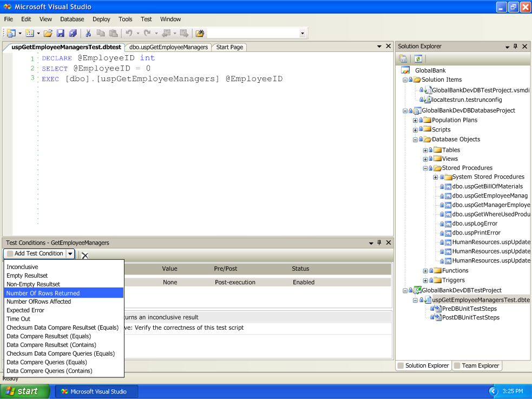
Task: Open Solution Explorer window position dropdown
Action: (x=507, y=47)
